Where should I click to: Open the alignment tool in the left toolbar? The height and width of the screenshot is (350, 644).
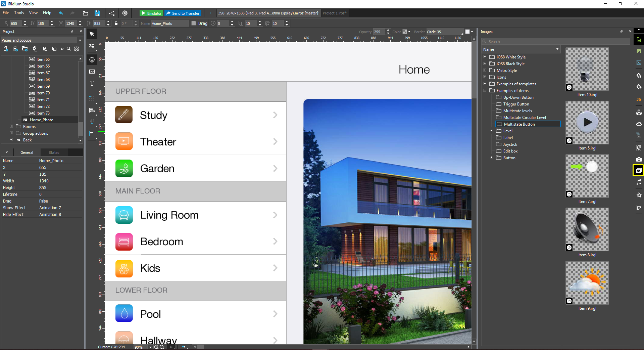[92, 110]
